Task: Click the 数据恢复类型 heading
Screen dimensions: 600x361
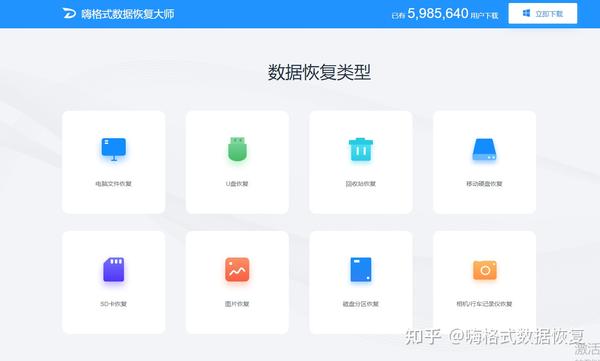Action: pyautogui.click(x=319, y=72)
